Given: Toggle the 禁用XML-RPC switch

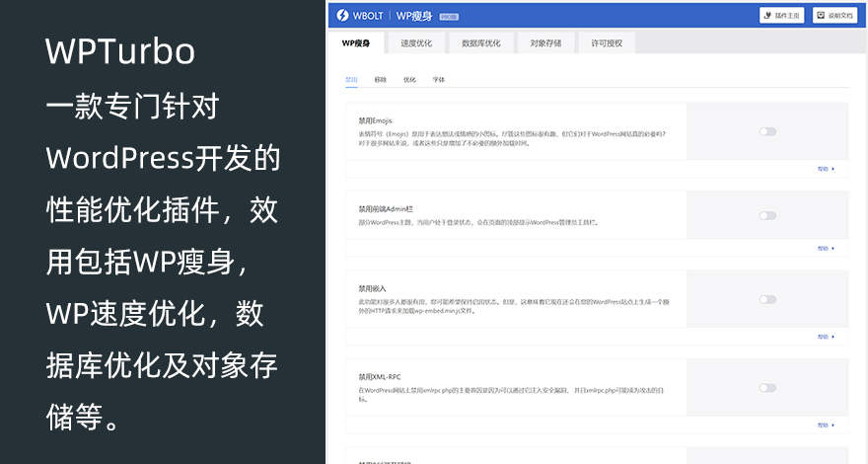Looking at the screenshot, I should coord(767,388).
